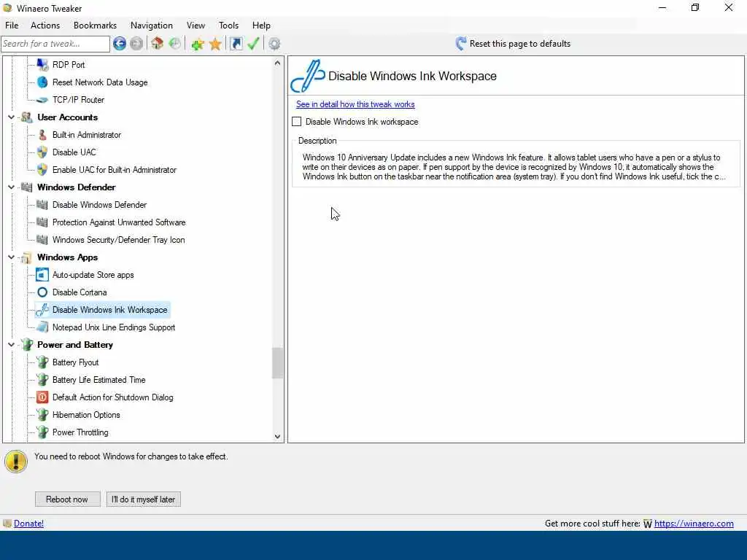Select the Disable Windows Ink Workspace item
This screenshot has height=560, width=747.
(x=109, y=310)
